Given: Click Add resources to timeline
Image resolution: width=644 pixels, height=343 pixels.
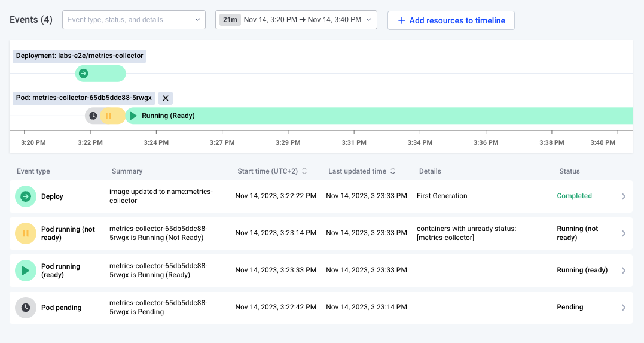Looking at the screenshot, I should [x=451, y=20].
